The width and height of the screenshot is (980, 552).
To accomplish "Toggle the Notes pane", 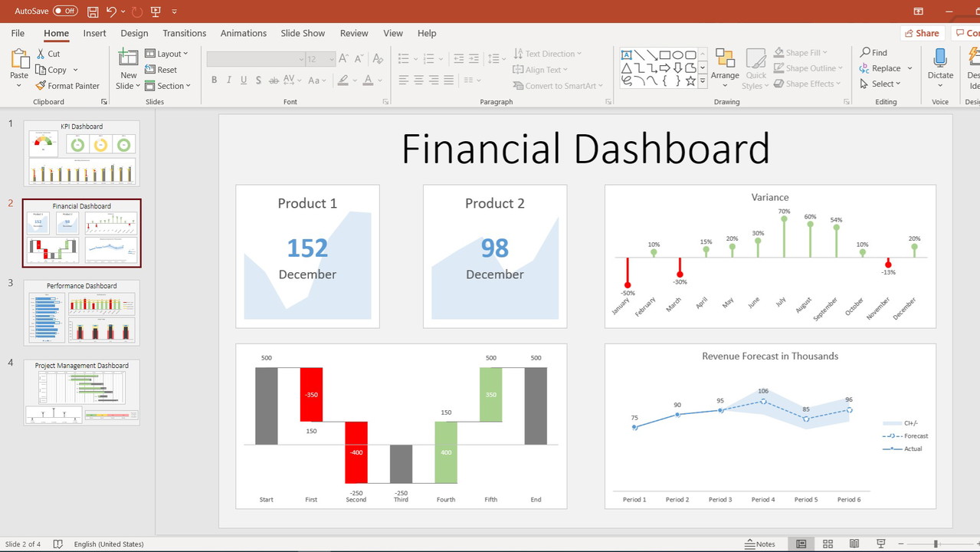I will click(760, 544).
